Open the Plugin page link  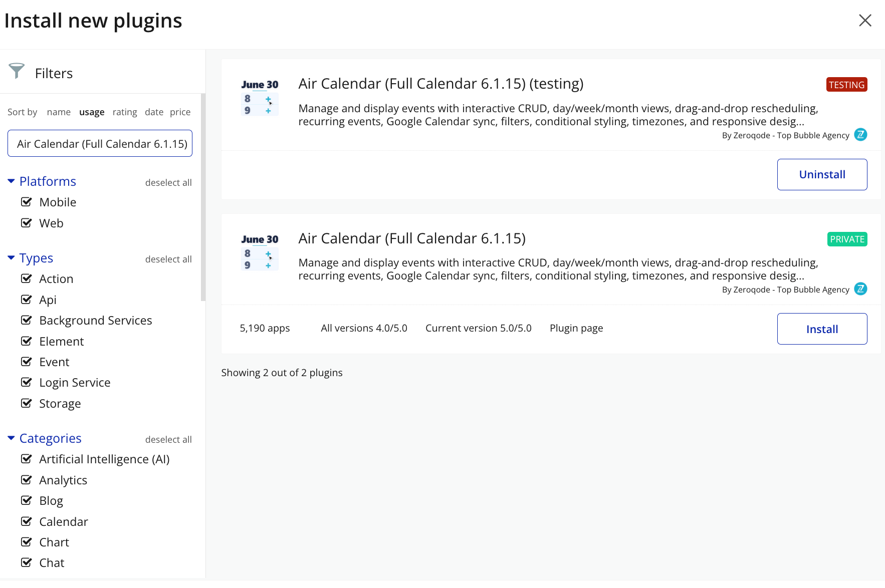tap(576, 329)
